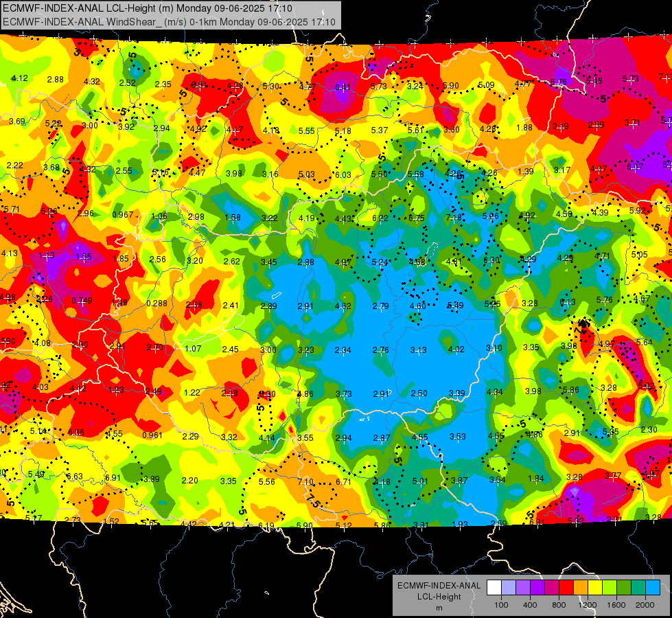The width and height of the screenshot is (672, 618).
Task: Click the grid value 5.01
Action: click(x=420, y=481)
